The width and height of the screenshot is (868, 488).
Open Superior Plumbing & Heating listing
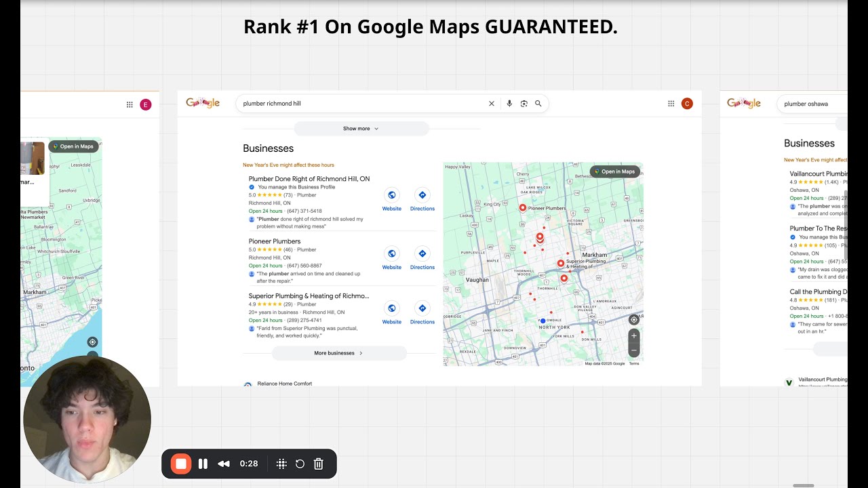(309, 296)
